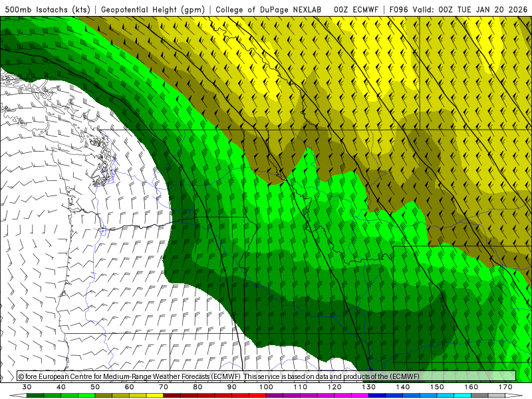Click the ECMWF copyright notice banner
Viewport: 532px width, 399px height.
pyautogui.click(x=267, y=376)
